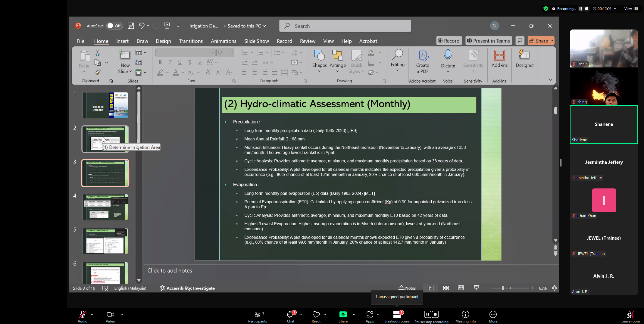Click the Save icon in title bar
The width and height of the screenshot is (644, 324).
point(130,26)
